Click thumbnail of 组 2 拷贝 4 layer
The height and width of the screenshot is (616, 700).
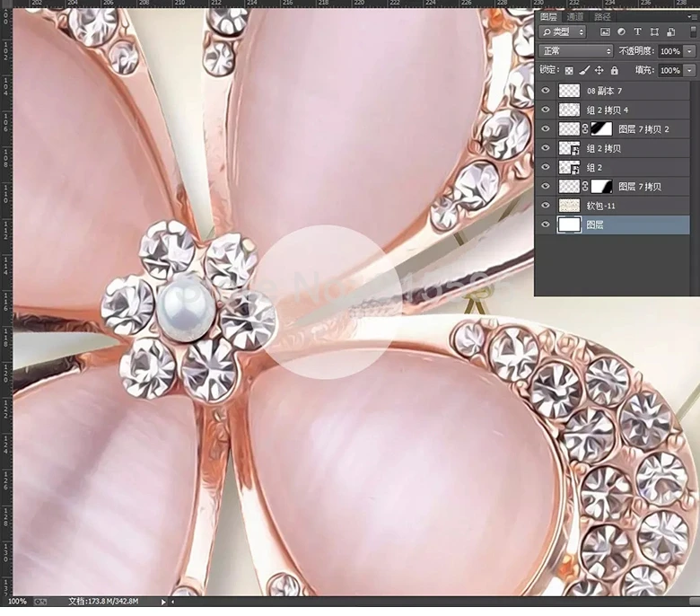tap(569, 110)
